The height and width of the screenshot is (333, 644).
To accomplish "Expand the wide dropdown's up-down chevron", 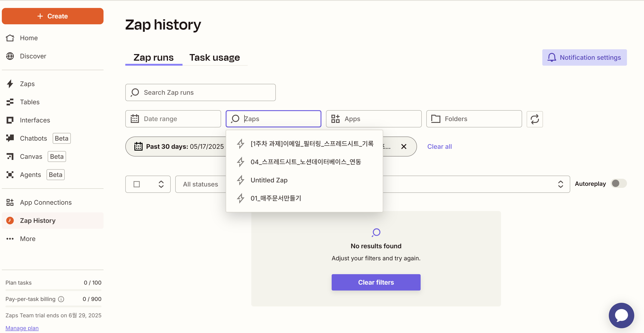I will [560, 184].
